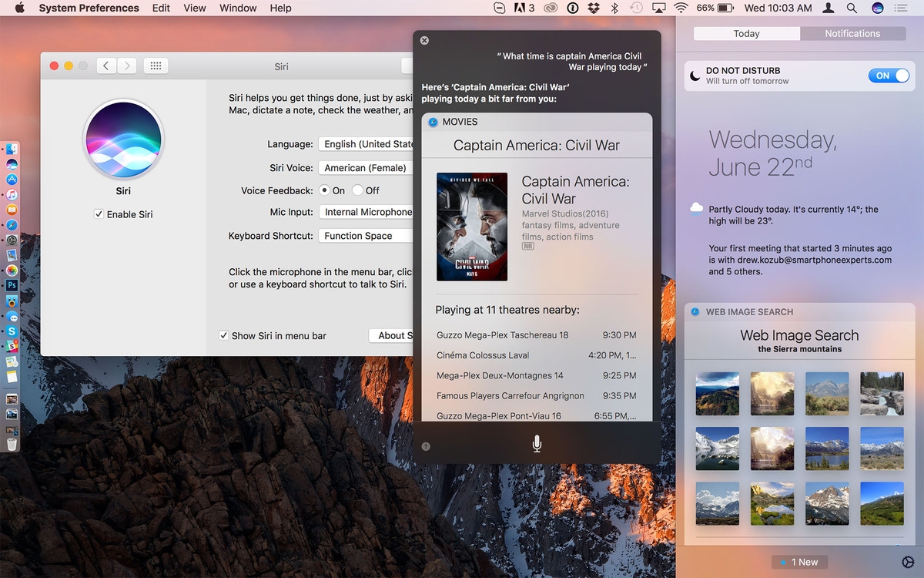The image size is (924, 578).
Task: Change the Siri Voice selection
Action: (x=366, y=167)
